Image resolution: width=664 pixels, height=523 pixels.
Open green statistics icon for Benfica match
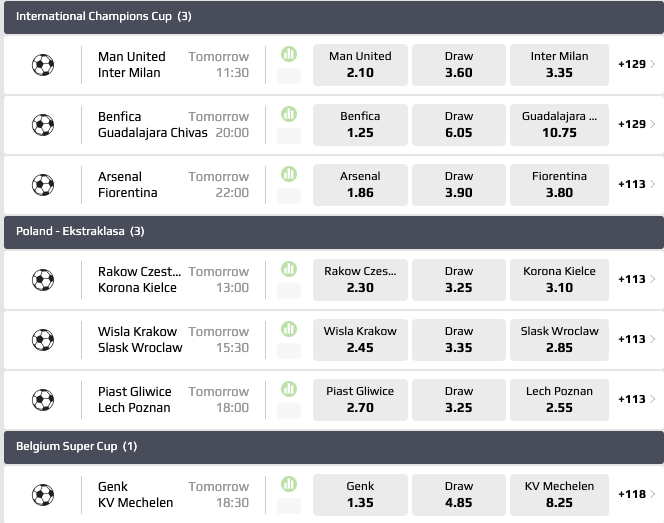coord(289,114)
